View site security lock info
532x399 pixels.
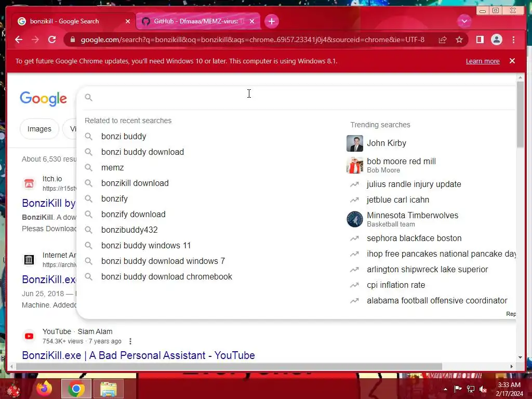pos(73,39)
